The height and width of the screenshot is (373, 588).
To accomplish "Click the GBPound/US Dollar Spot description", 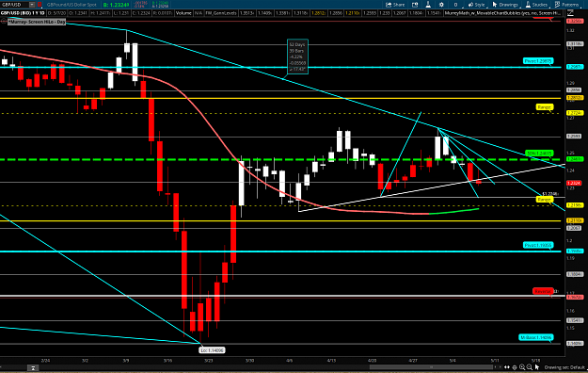I will point(72,5).
